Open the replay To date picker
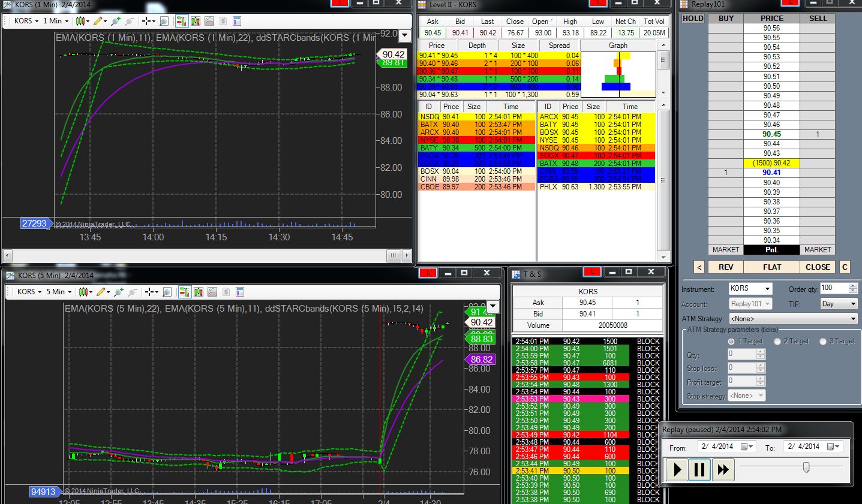This screenshot has width=862, height=504. (834, 446)
